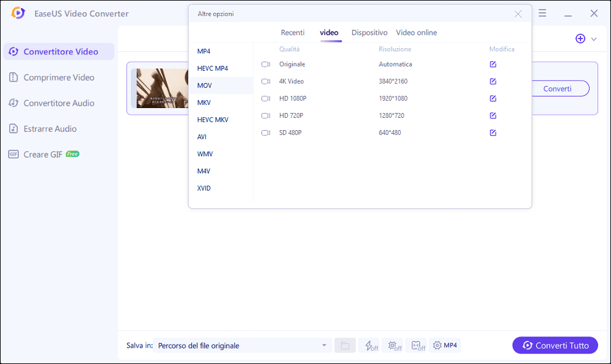Edit the 4K Video preset
The image size is (611, 364).
493,81
